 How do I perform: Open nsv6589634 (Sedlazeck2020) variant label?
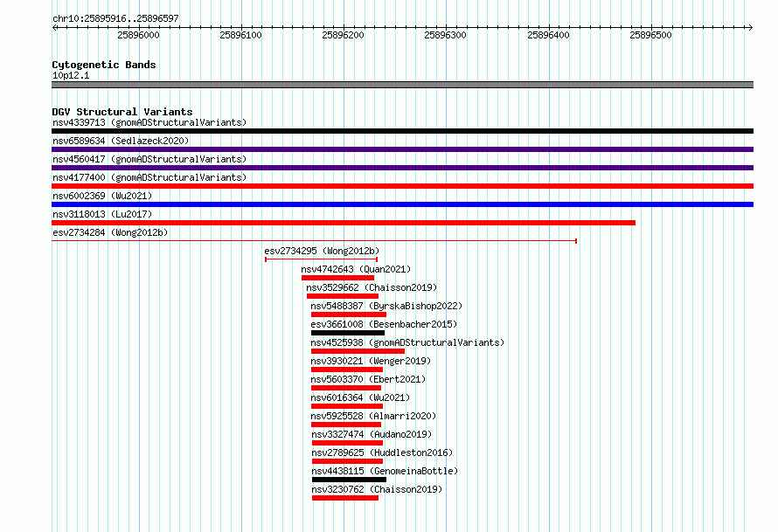pos(121,141)
